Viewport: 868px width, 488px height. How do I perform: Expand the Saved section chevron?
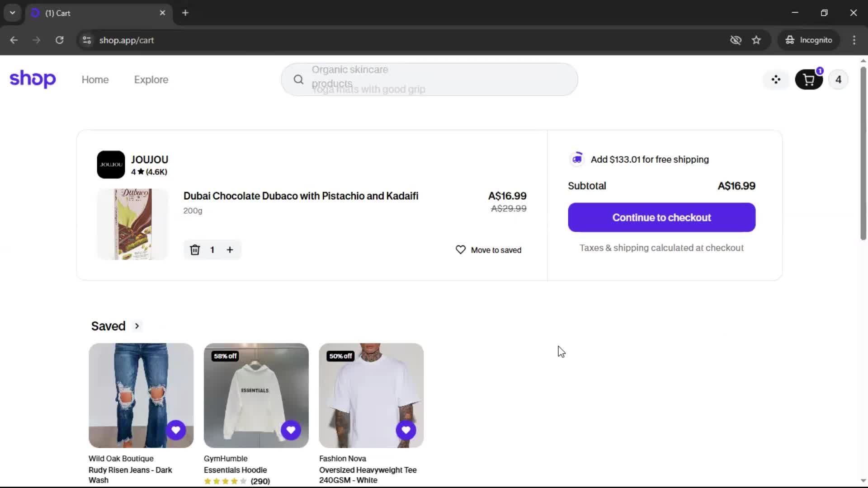pos(137,326)
